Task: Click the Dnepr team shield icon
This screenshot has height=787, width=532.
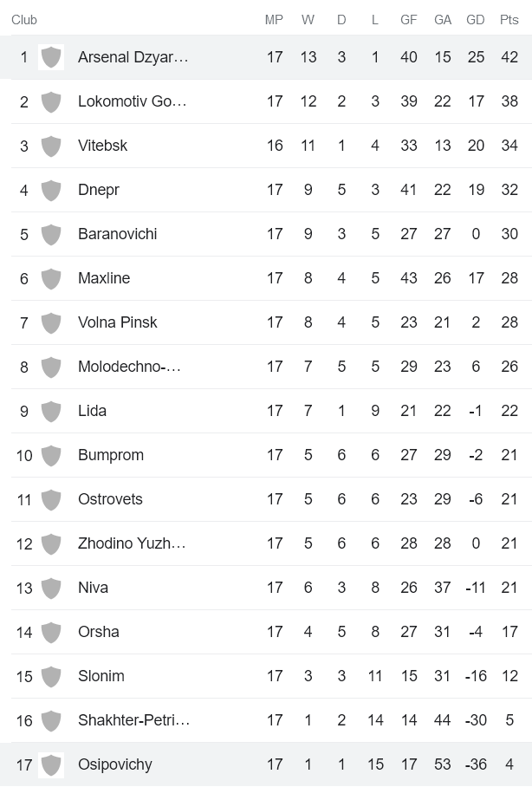Action: tap(51, 190)
